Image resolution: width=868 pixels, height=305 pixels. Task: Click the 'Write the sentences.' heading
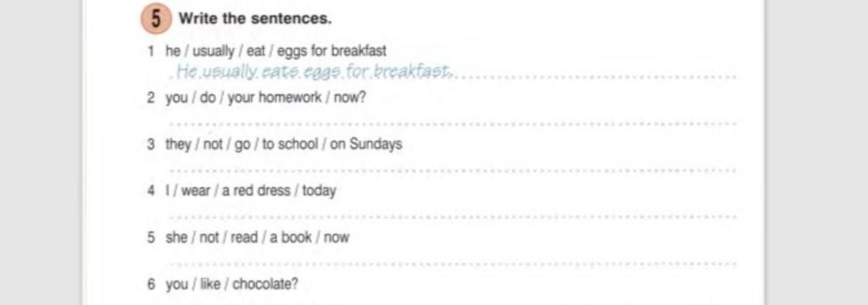click(255, 19)
